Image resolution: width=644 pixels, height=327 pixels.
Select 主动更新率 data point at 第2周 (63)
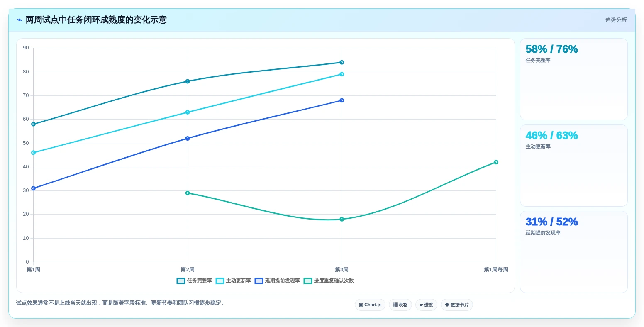point(188,112)
